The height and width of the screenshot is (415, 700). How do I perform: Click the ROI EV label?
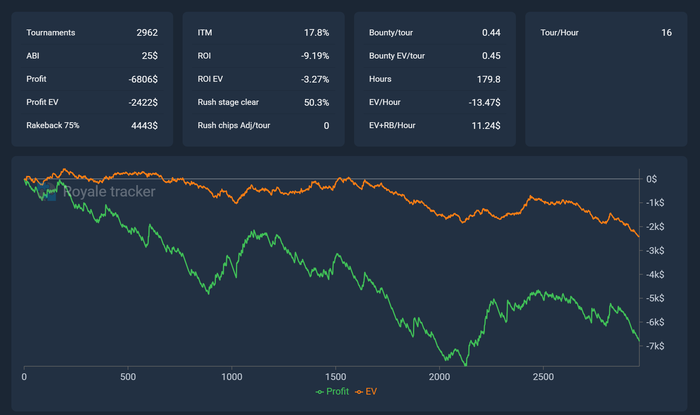click(x=212, y=79)
